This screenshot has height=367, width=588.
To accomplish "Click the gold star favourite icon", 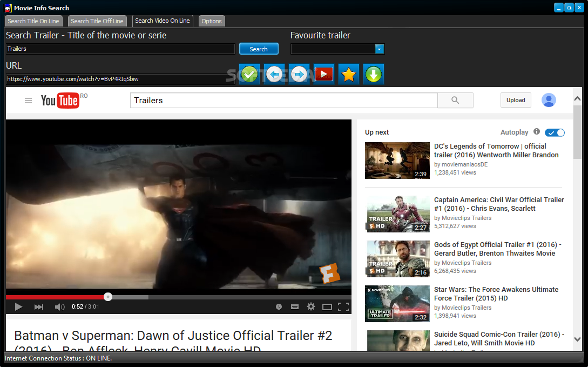I will tap(349, 74).
